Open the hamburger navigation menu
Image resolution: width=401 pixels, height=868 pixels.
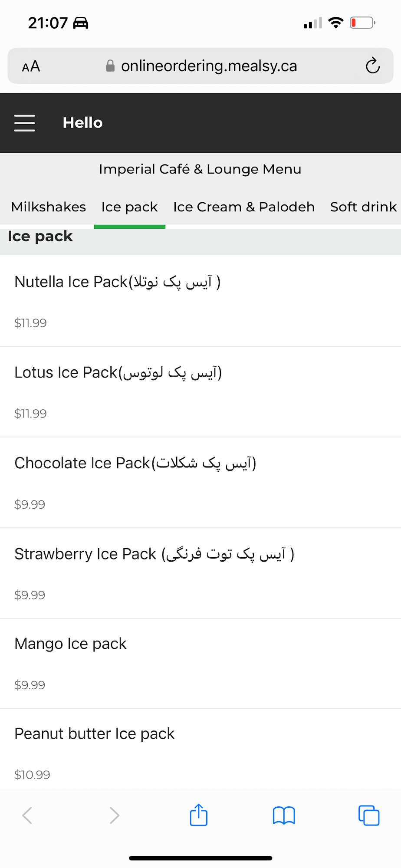(x=25, y=123)
